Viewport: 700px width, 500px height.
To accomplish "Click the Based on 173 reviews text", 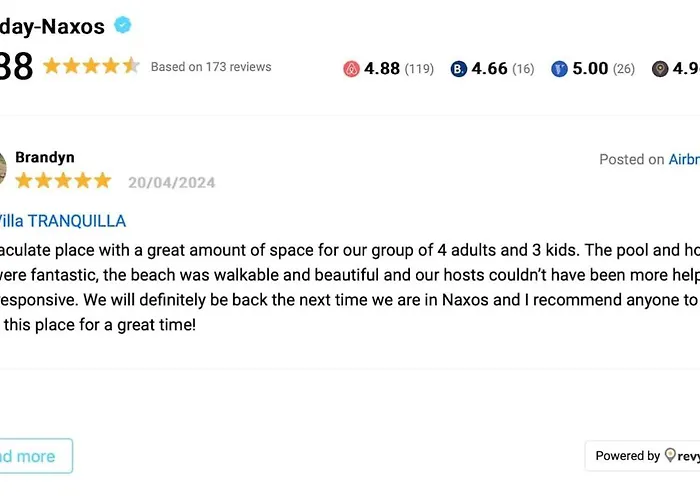I will pos(211,67).
